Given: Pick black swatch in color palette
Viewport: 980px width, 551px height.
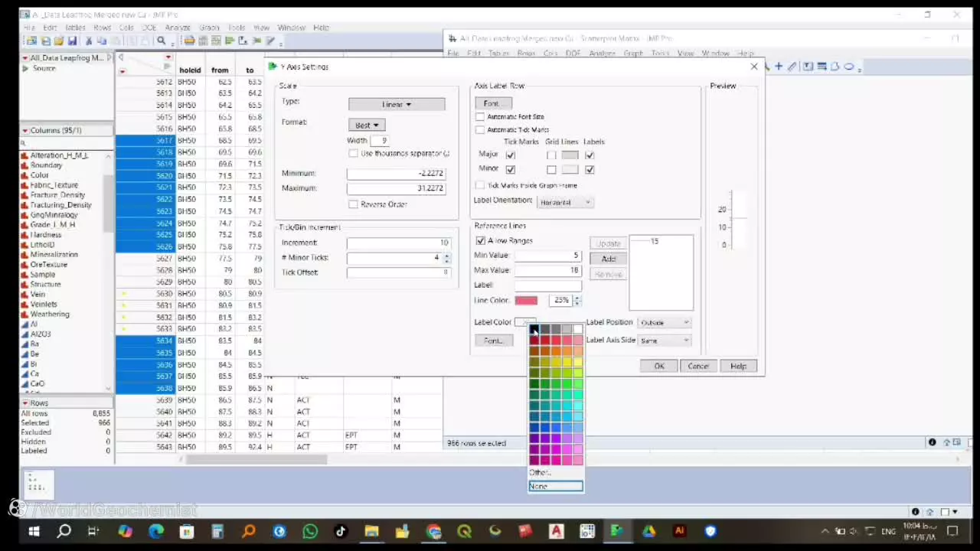Looking at the screenshot, I should pos(534,330).
